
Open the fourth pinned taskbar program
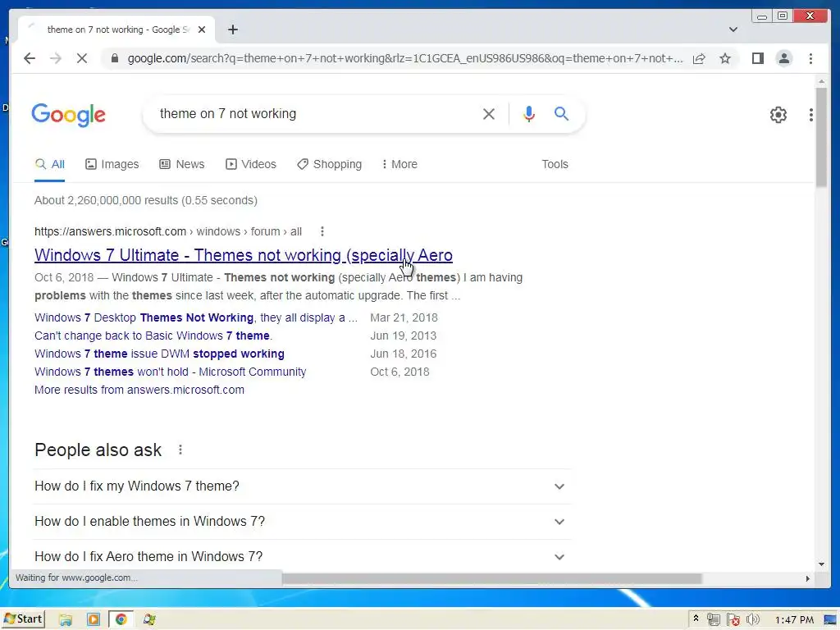149,620
